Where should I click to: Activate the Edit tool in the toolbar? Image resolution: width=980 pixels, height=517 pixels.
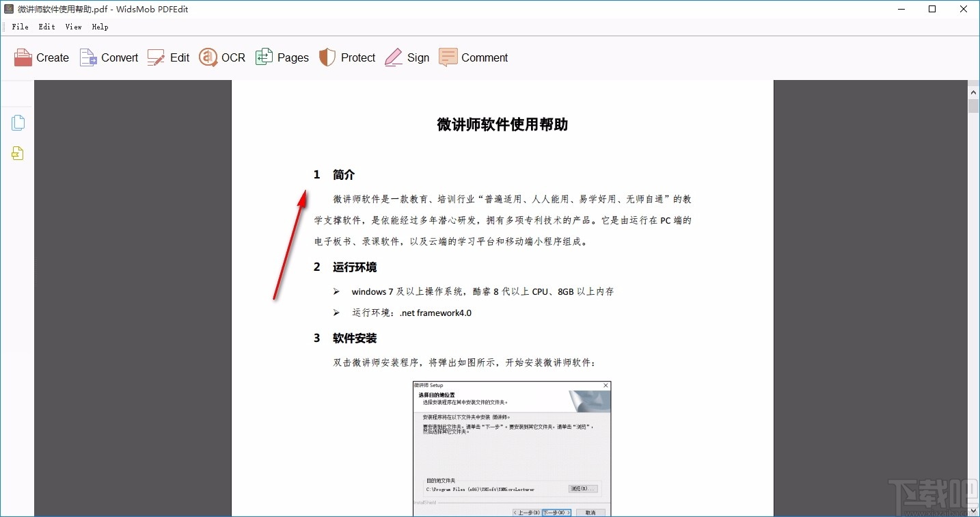click(x=168, y=57)
